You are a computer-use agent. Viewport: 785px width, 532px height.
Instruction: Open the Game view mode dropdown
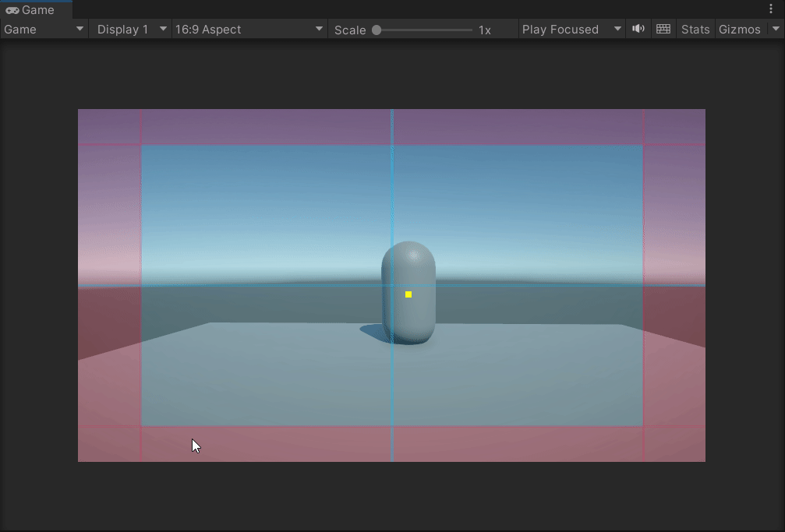43,29
